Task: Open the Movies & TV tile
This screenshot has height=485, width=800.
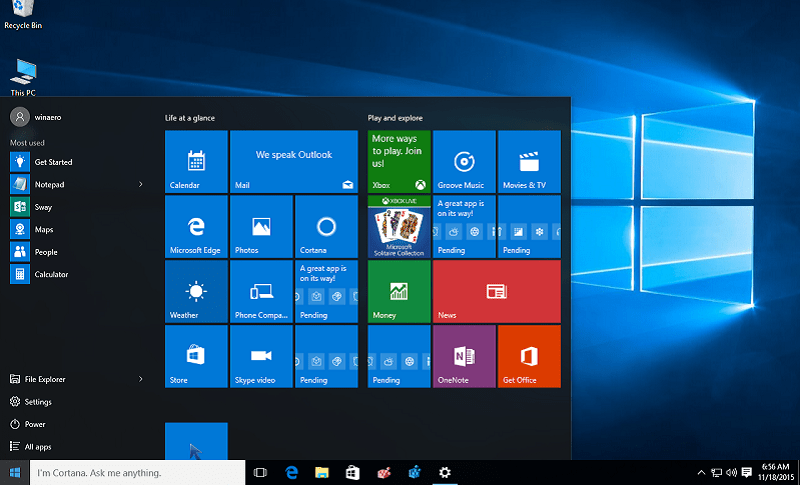Action: [x=529, y=162]
